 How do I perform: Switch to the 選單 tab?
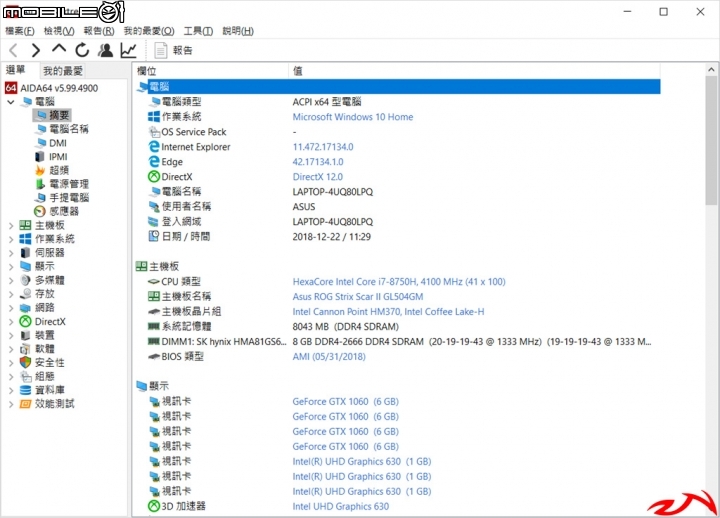[x=16, y=70]
